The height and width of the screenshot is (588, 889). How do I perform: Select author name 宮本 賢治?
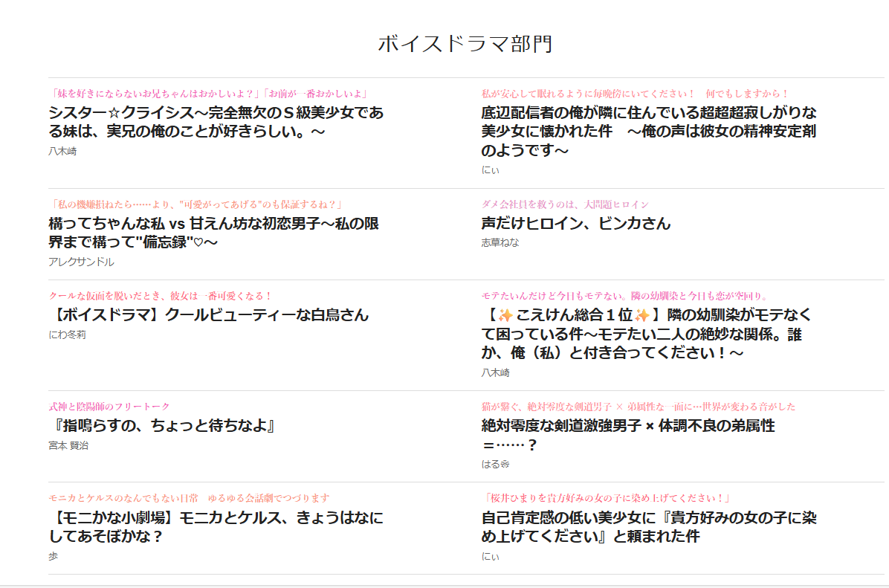click(68, 445)
